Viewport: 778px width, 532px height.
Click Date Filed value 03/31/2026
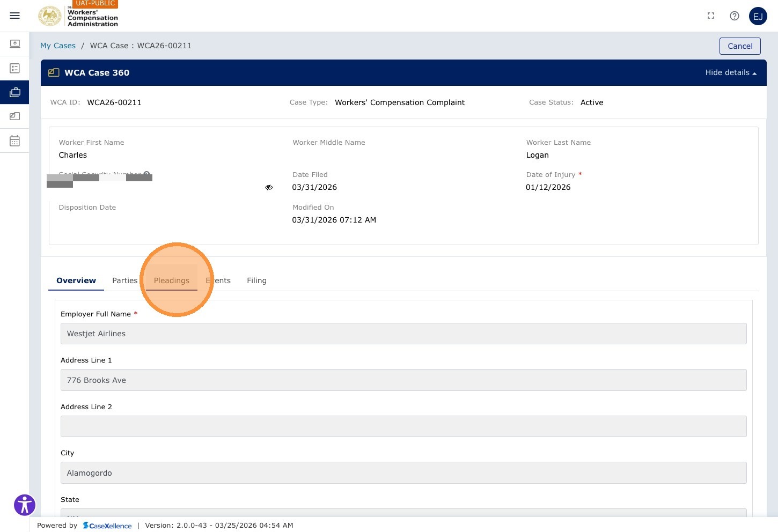(314, 187)
